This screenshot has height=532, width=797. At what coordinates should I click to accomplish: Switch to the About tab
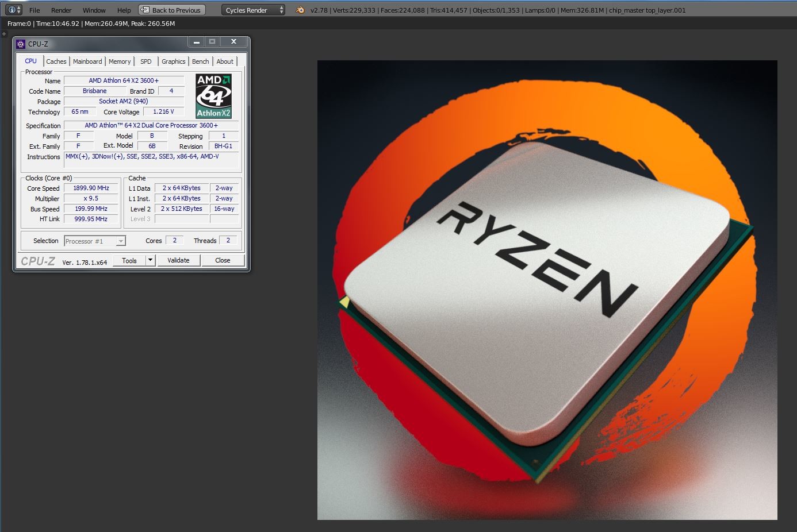pos(225,61)
